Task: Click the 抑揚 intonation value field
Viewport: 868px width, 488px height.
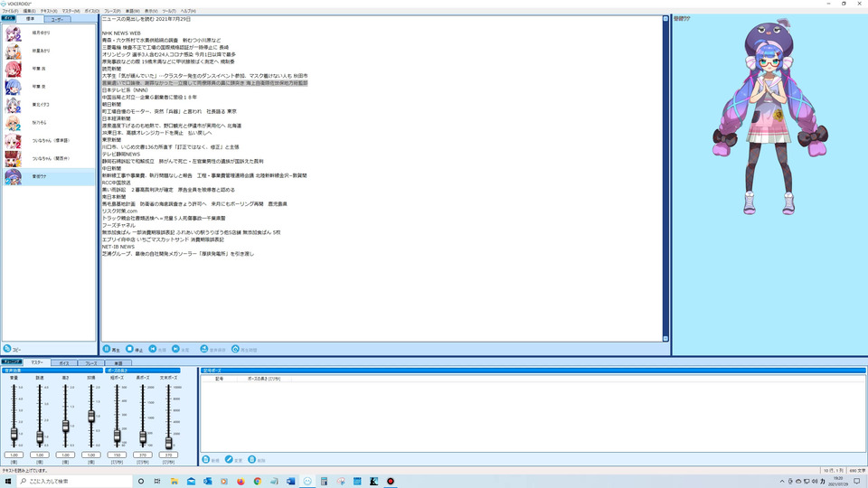Action: click(x=91, y=455)
